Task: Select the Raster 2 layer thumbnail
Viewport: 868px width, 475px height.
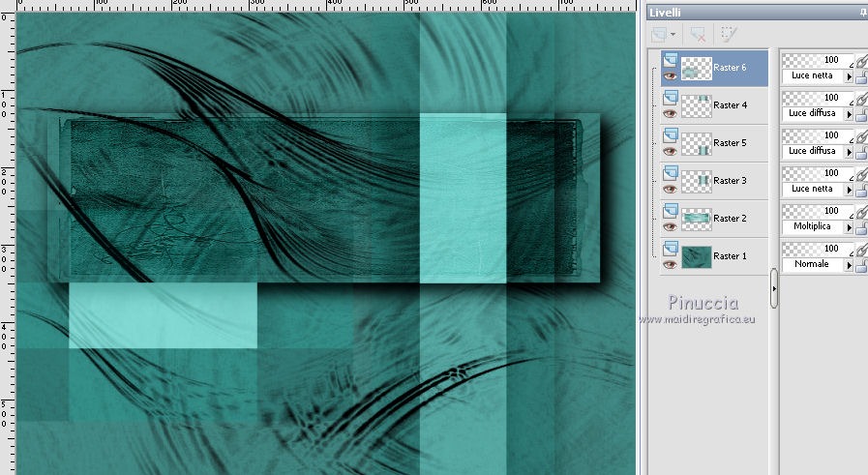Action: coord(697,219)
